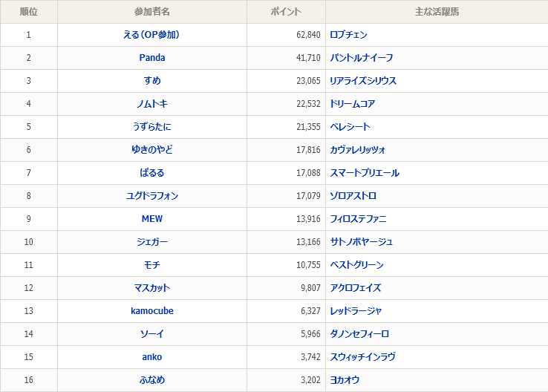Open horse スマートプリエール link
548x392 pixels.
click(x=365, y=173)
